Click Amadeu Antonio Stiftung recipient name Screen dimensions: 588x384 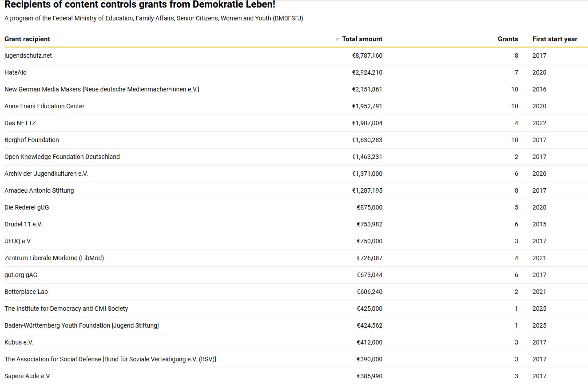[x=39, y=190]
